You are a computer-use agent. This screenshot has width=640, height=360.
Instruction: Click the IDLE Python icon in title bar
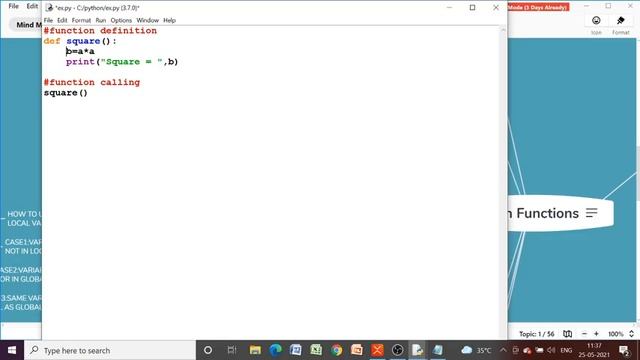tap(49, 8)
